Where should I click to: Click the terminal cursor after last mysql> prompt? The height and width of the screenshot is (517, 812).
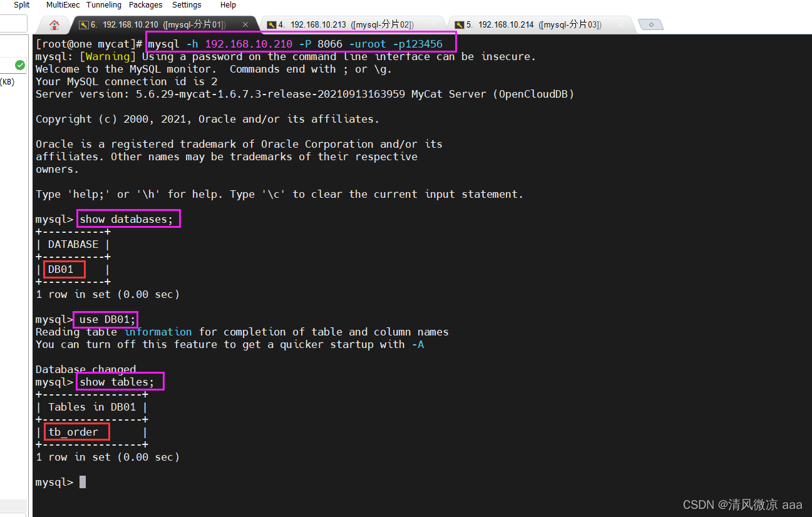click(x=83, y=482)
